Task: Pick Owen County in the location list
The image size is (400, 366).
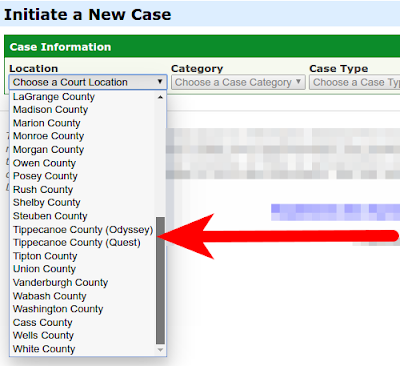Action: (x=83, y=163)
